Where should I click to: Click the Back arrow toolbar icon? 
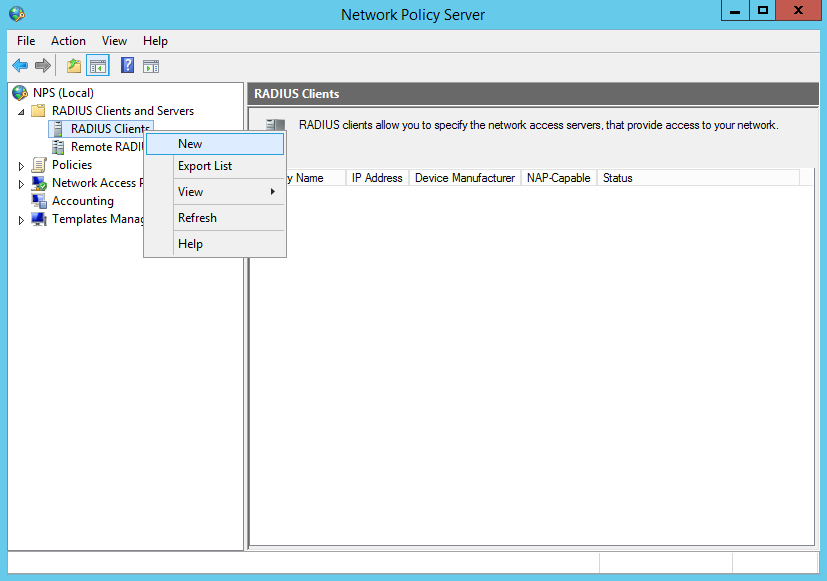click(x=20, y=66)
